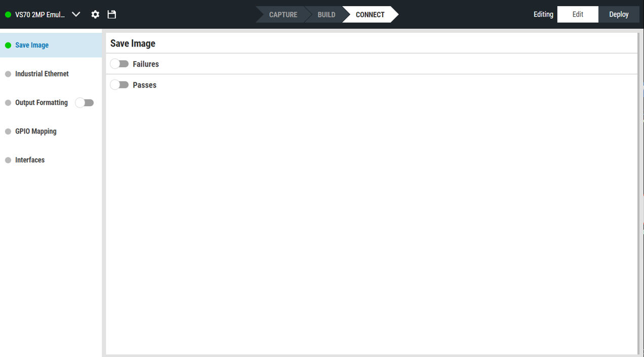The image size is (644, 357).
Task: Enable saving images on Passes
Action: coord(119,84)
